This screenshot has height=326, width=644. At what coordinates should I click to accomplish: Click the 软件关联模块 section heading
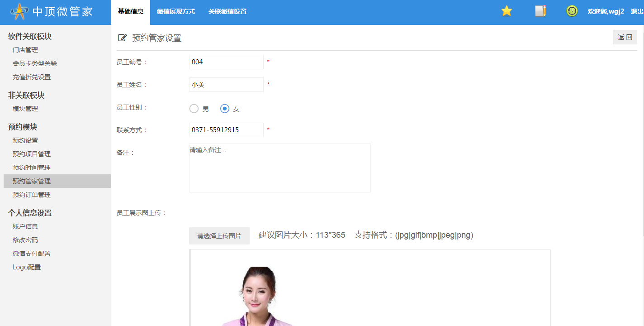tap(30, 37)
